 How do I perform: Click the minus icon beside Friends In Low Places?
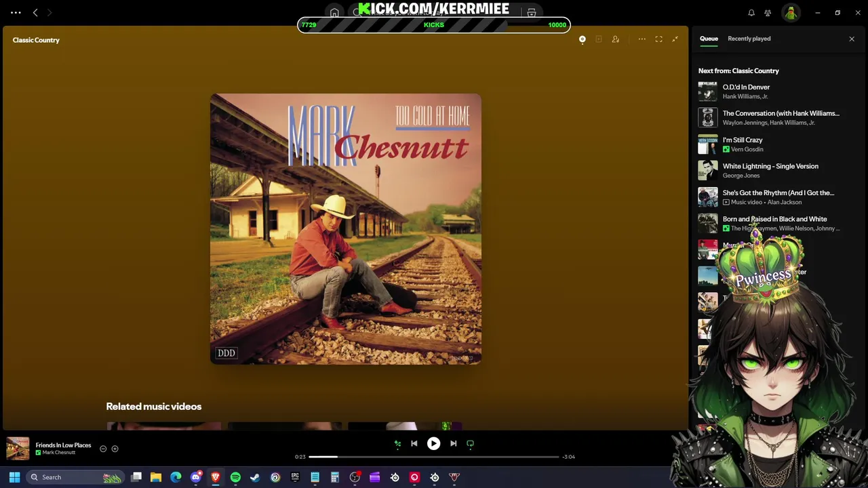coord(103,449)
